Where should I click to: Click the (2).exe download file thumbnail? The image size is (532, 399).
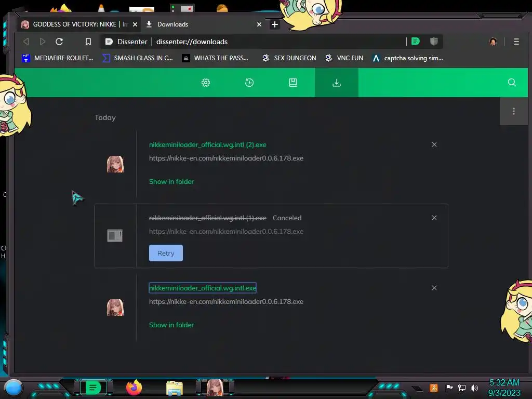coord(115,164)
